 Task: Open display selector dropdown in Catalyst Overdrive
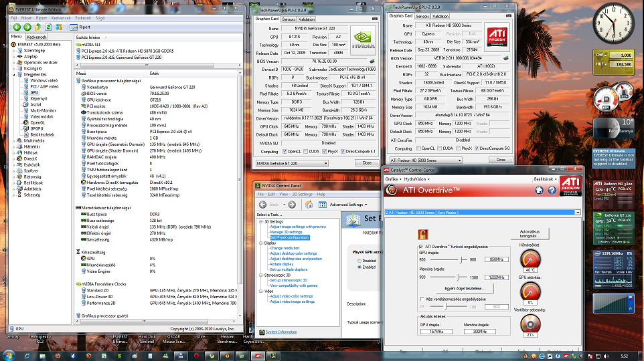pos(483,213)
